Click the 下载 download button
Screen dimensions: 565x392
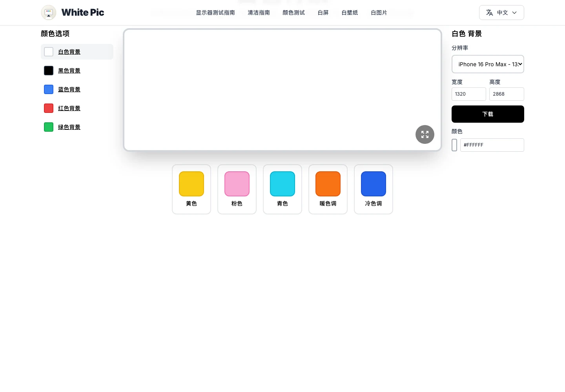pyautogui.click(x=488, y=114)
